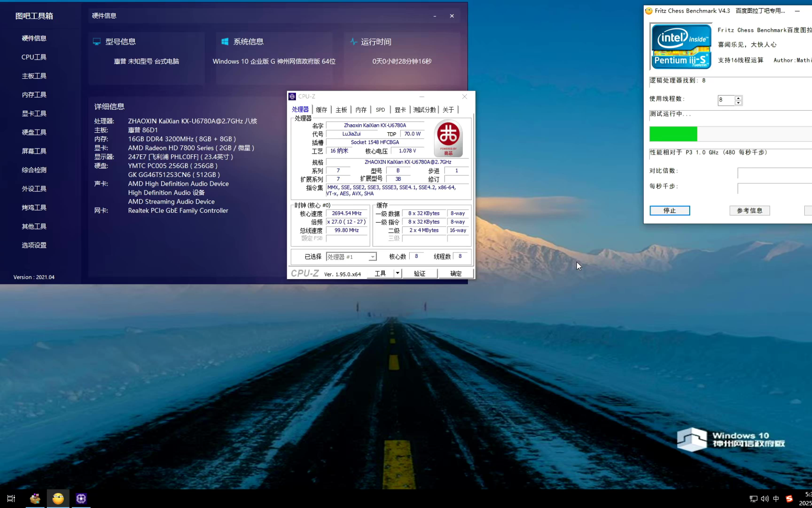Click the network status tray icon
Image resolution: width=812 pixels, height=508 pixels.
pyautogui.click(x=753, y=499)
